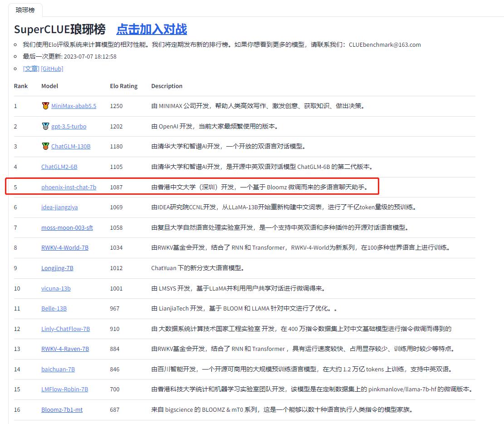Open the [文章] article link
Image resolution: width=504 pixels, height=424 pixels.
[31, 69]
